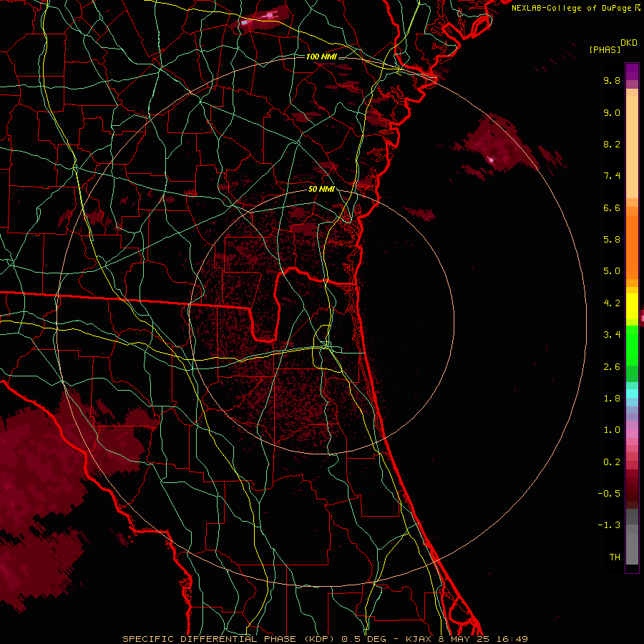This screenshot has width=644, height=644.
Task: Click the "[PHAS]" label near the legend
Action: (605, 49)
